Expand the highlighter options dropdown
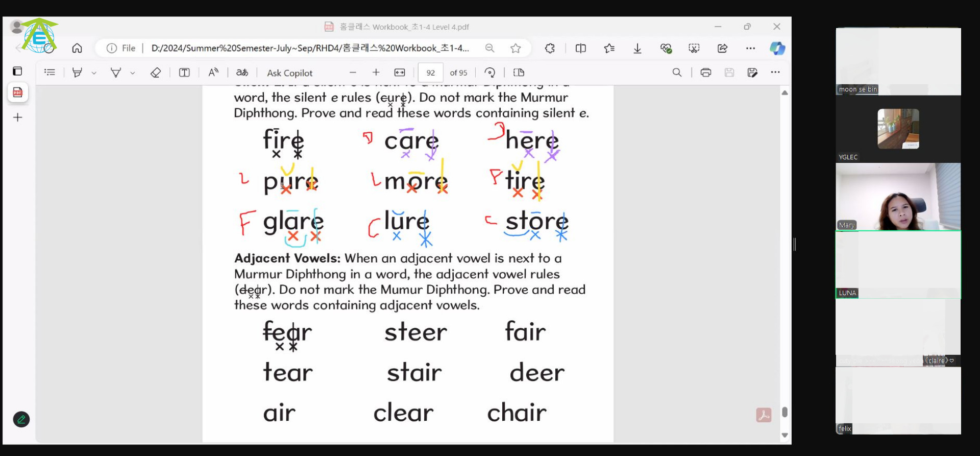This screenshot has height=456, width=980. click(133, 73)
